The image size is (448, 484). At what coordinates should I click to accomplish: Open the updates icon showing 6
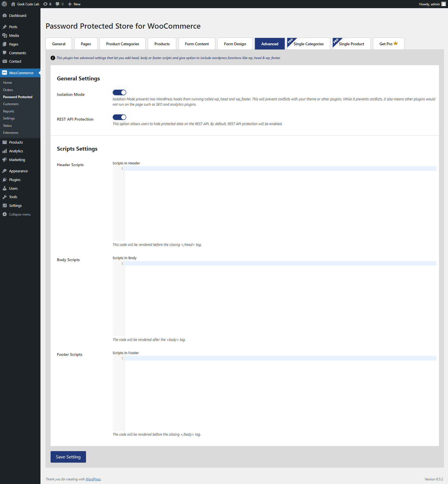coord(45,4)
